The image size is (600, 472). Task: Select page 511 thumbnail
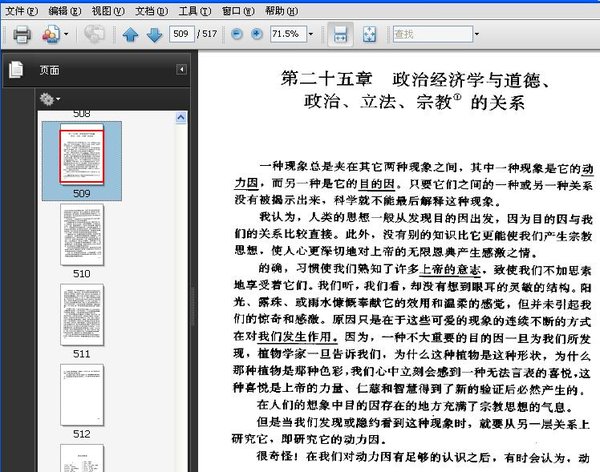click(x=81, y=315)
